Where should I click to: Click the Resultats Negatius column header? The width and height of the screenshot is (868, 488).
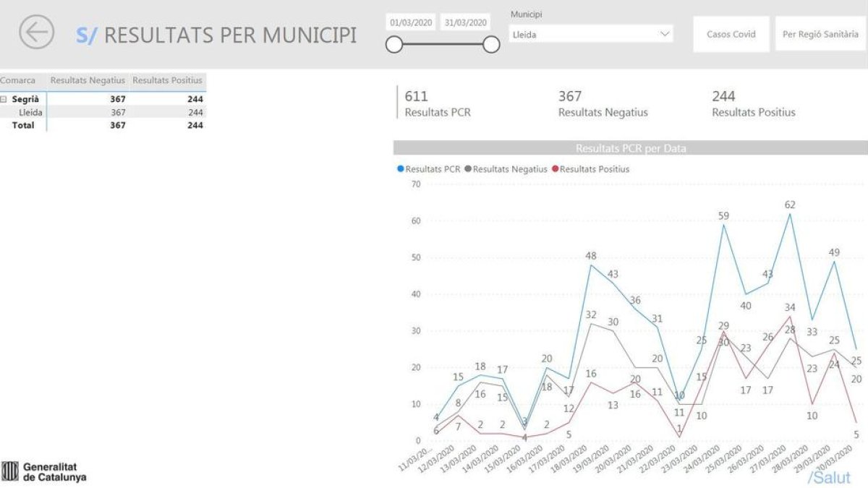(x=87, y=80)
